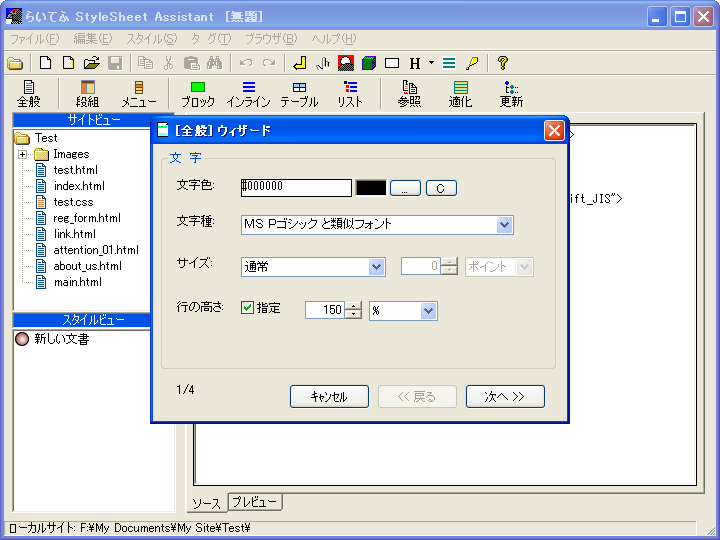Screen dimensions: 720x540
Task: Click the undo arrow icon
Action: (246, 63)
